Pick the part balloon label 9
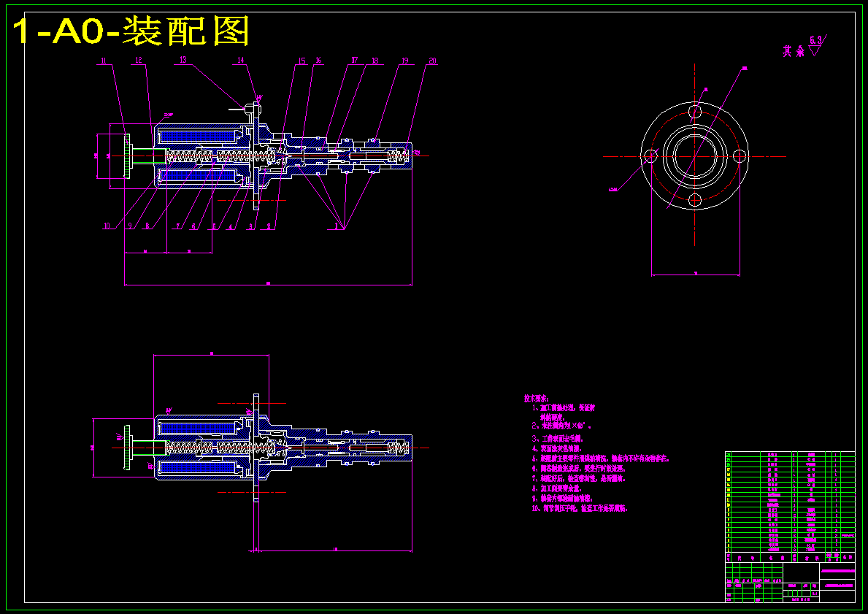The height and width of the screenshot is (614, 868). [129, 226]
